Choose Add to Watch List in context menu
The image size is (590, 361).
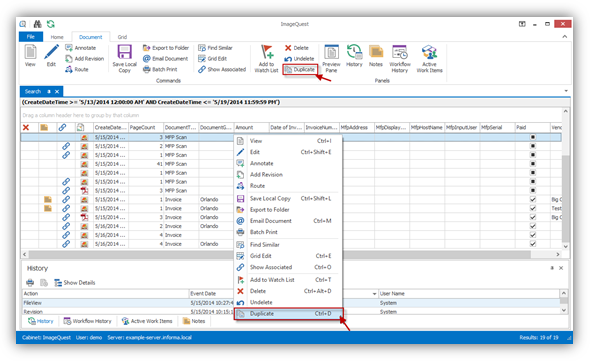289,280
